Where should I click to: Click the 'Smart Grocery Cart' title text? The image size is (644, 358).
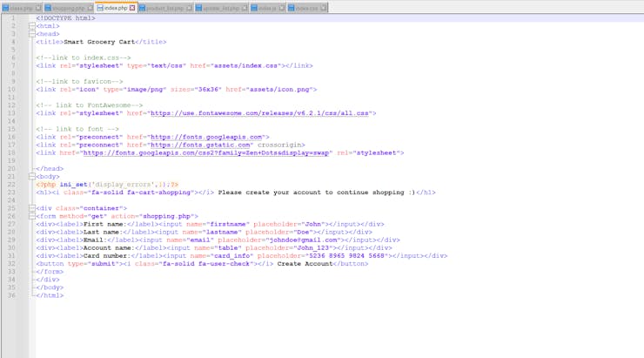[99, 42]
